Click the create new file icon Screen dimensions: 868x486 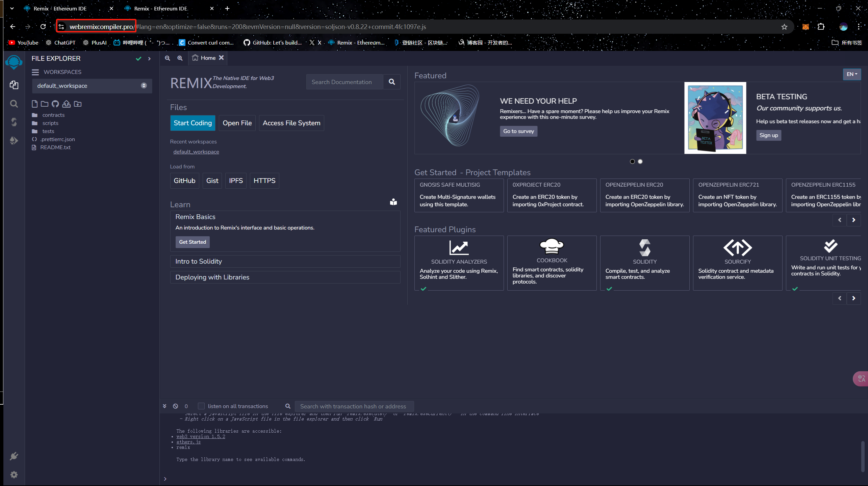[x=34, y=104]
